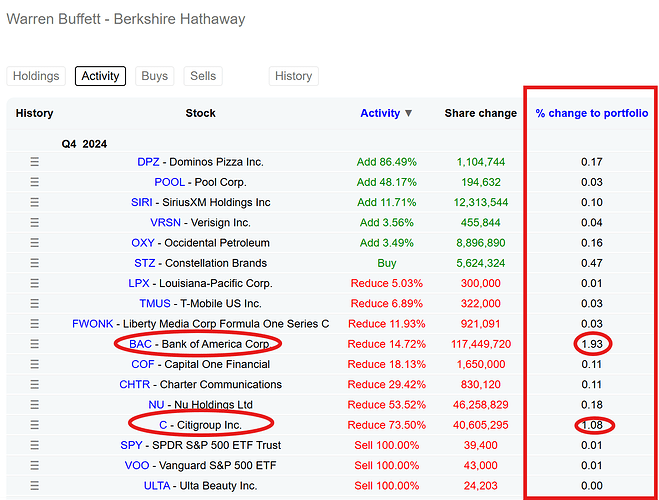Click the Activity sort arrow
The image size is (659, 500).
click(408, 113)
